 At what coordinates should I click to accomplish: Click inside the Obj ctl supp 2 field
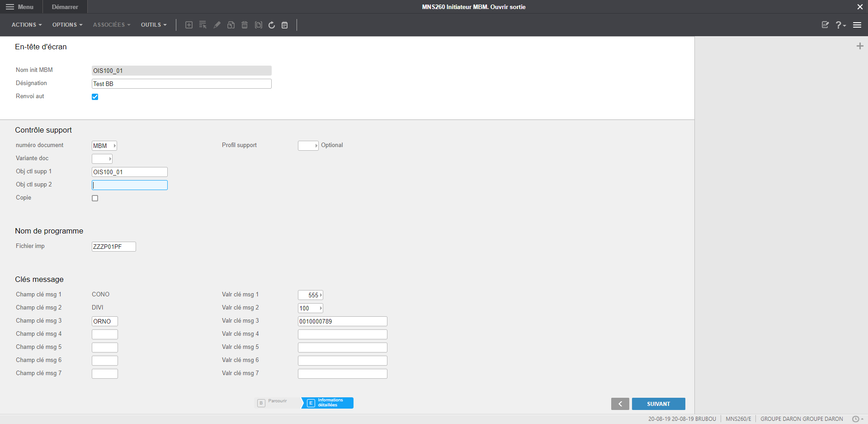click(129, 185)
